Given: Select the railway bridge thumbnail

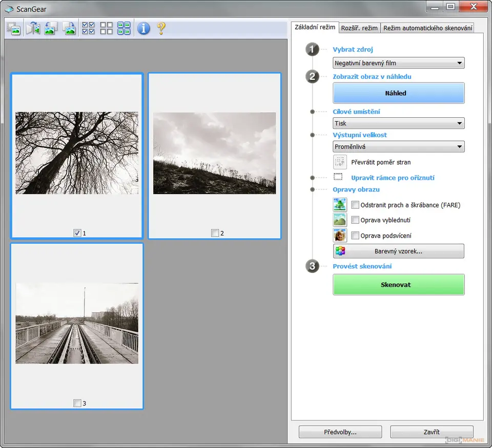Looking at the screenshot, I should [77, 323].
